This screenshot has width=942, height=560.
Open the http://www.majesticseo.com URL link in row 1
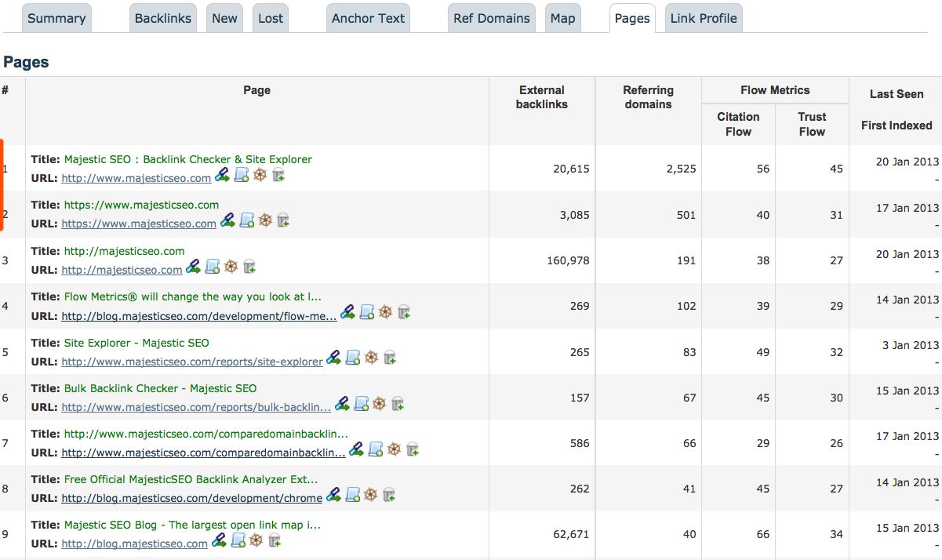point(136,178)
